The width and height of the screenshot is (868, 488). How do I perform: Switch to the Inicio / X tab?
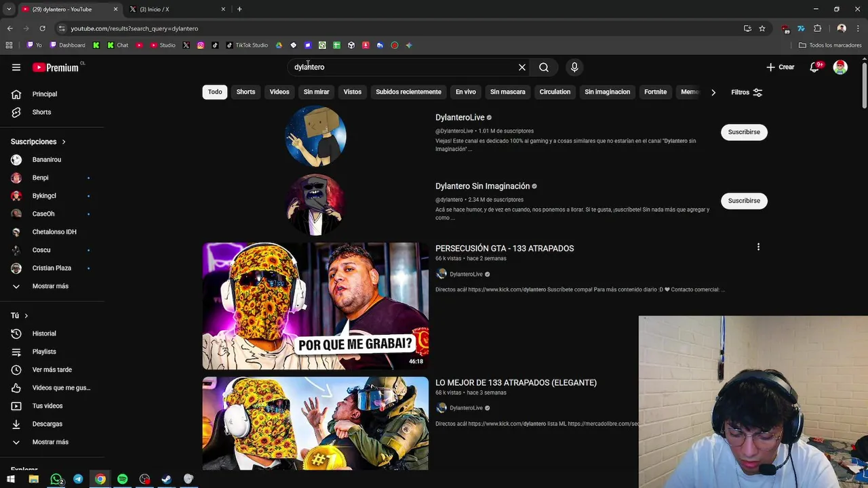178,9
